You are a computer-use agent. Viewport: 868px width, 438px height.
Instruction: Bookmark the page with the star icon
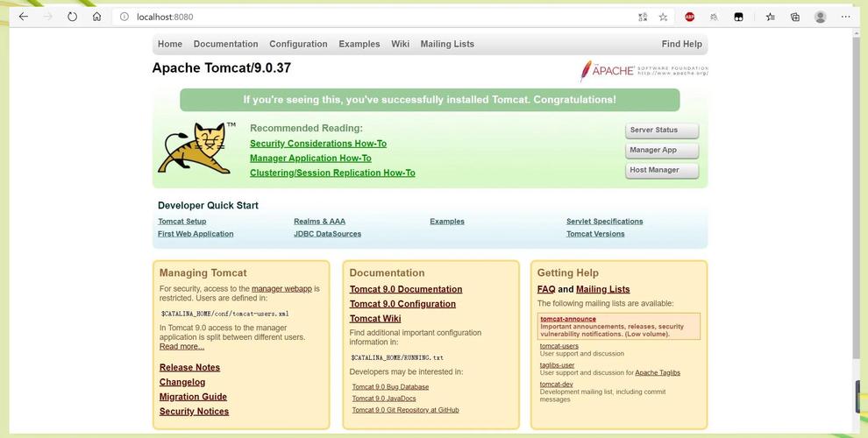click(x=663, y=18)
